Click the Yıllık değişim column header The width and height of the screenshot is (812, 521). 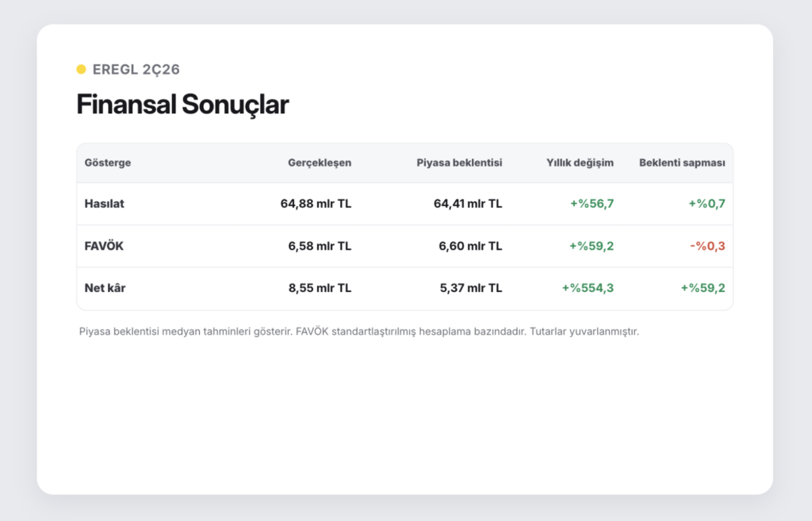[580, 163]
